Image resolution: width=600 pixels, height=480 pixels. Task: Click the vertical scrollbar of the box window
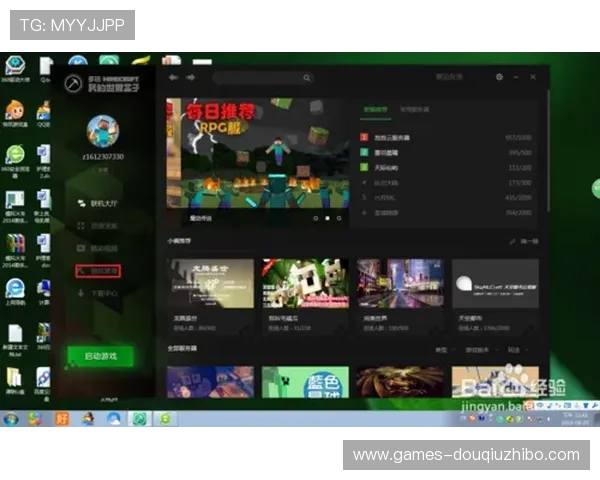tap(548, 151)
